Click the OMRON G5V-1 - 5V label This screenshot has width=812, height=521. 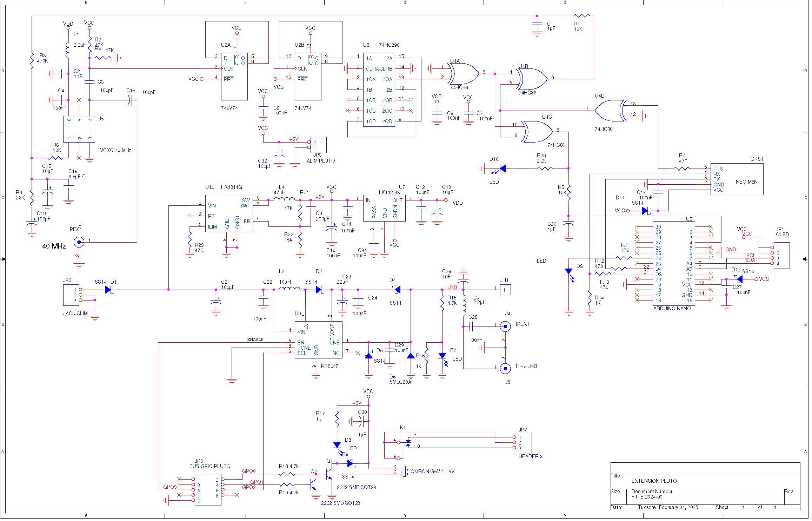(432, 471)
